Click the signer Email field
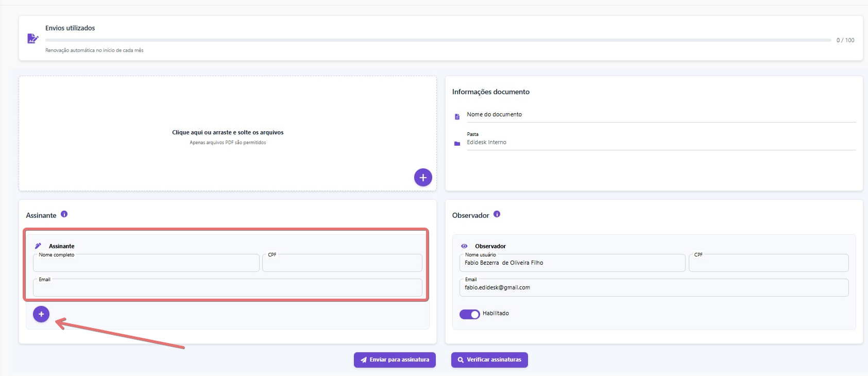868x376 pixels. (x=227, y=288)
